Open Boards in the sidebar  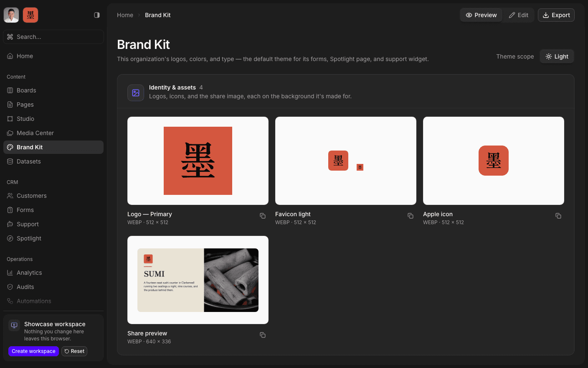53,90
